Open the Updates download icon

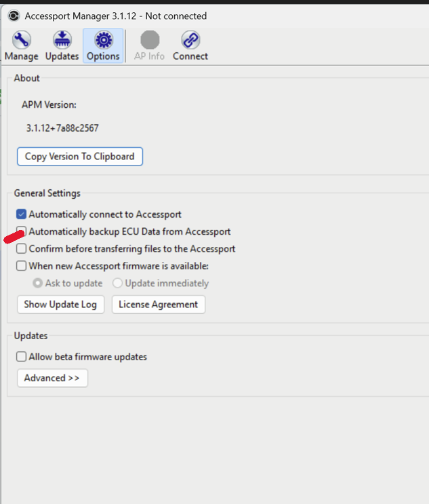click(x=62, y=40)
